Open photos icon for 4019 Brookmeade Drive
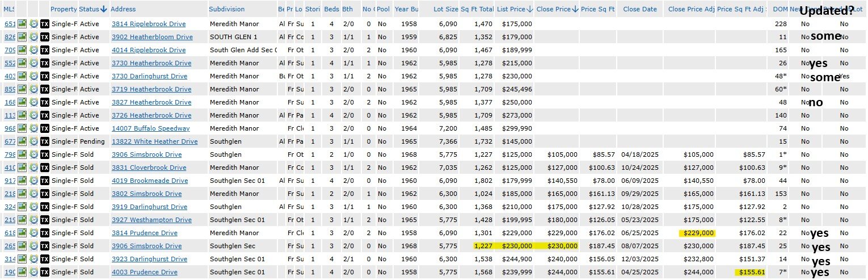Screen dimensions: 868x280 click(x=22, y=181)
